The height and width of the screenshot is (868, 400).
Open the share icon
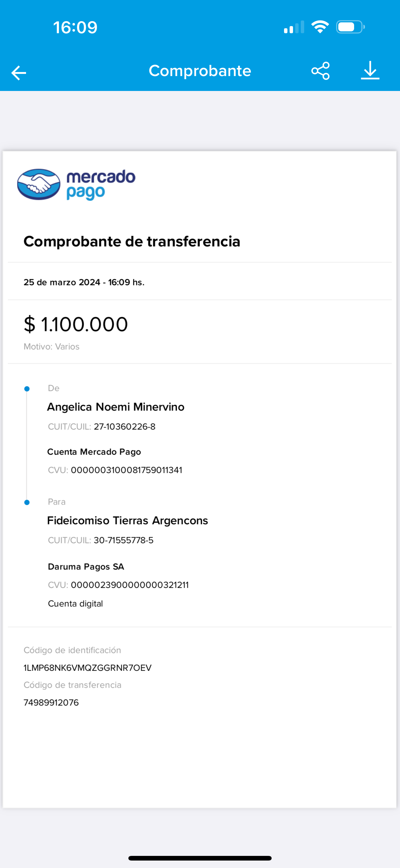pos(321,71)
